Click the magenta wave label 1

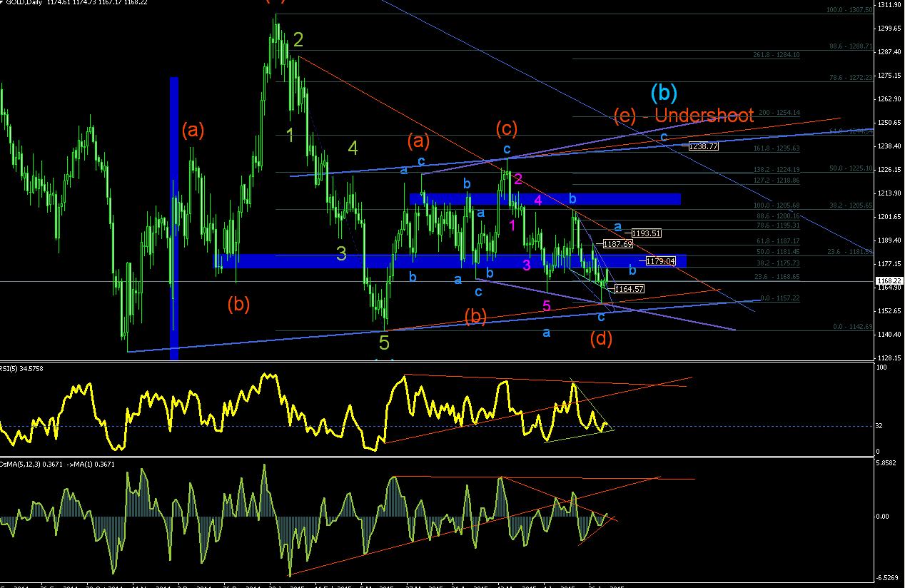click(512, 225)
